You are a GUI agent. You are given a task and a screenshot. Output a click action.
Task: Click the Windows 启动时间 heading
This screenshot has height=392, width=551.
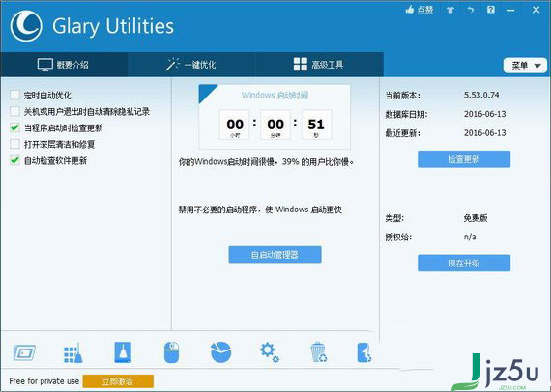[x=275, y=96]
